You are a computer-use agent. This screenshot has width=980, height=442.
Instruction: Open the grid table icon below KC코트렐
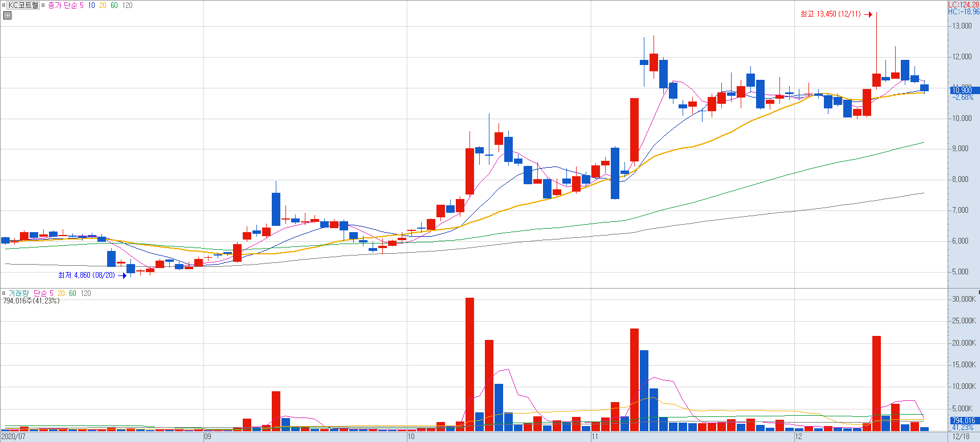click(7, 15)
